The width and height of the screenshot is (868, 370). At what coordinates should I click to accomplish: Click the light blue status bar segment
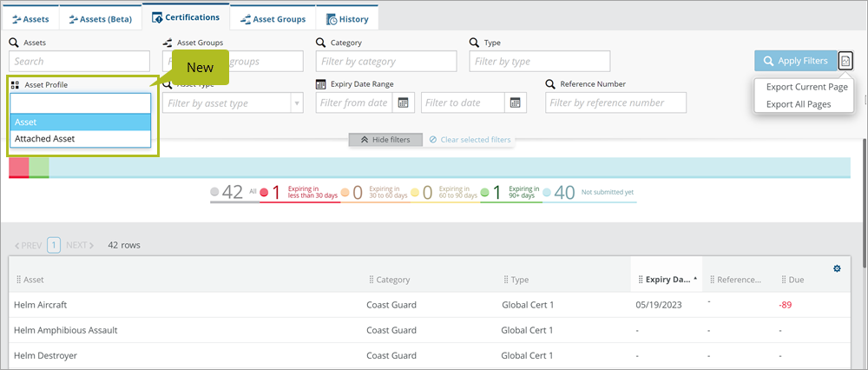(450, 168)
